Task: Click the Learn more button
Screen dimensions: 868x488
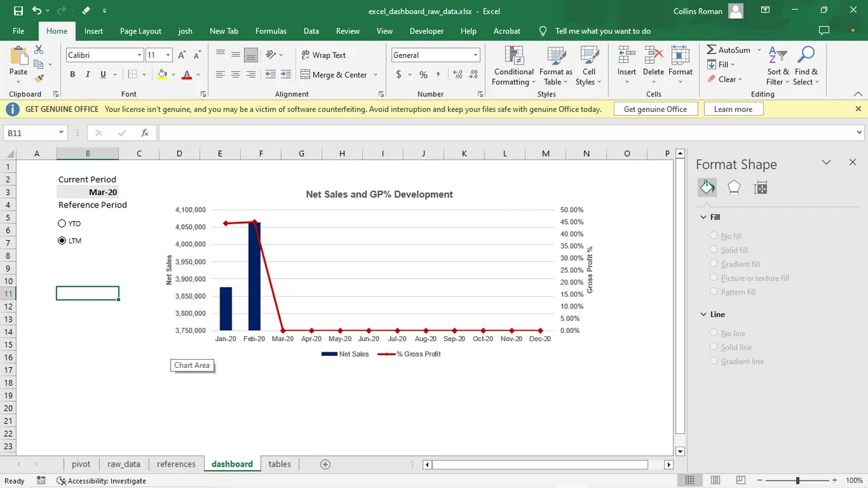Action: (733, 109)
